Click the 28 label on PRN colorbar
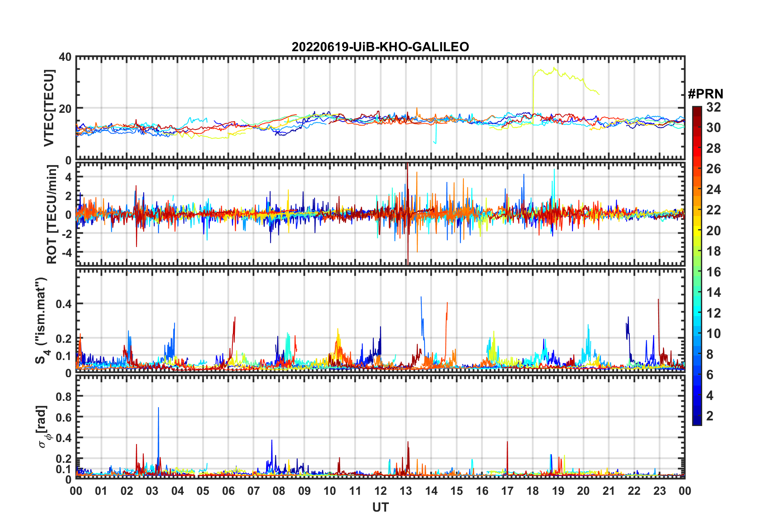Viewport: 761px width, 532px height. (713, 148)
